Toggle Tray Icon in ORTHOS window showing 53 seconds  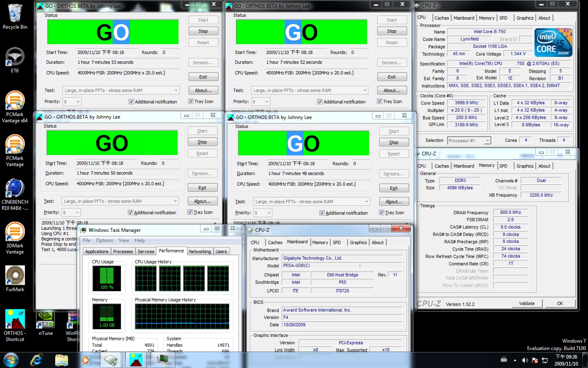point(191,101)
